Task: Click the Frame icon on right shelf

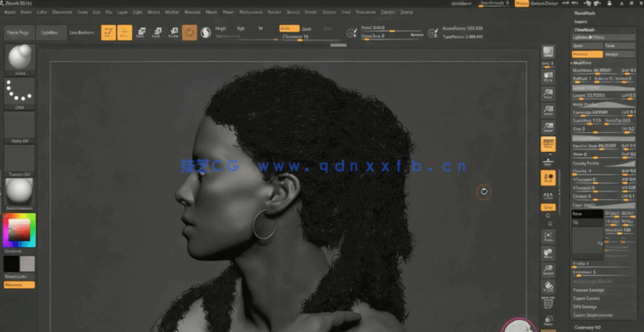Action: click(x=549, y=237)
